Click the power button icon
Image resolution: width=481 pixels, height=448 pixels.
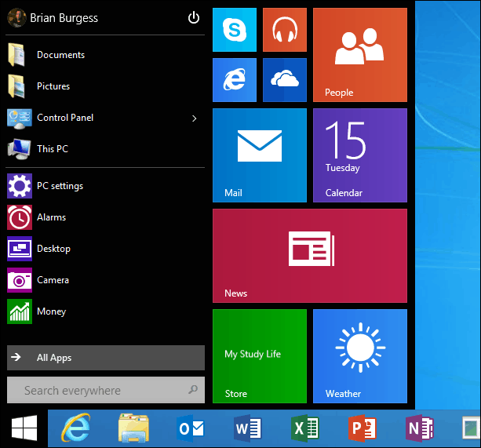click(194, 17)
